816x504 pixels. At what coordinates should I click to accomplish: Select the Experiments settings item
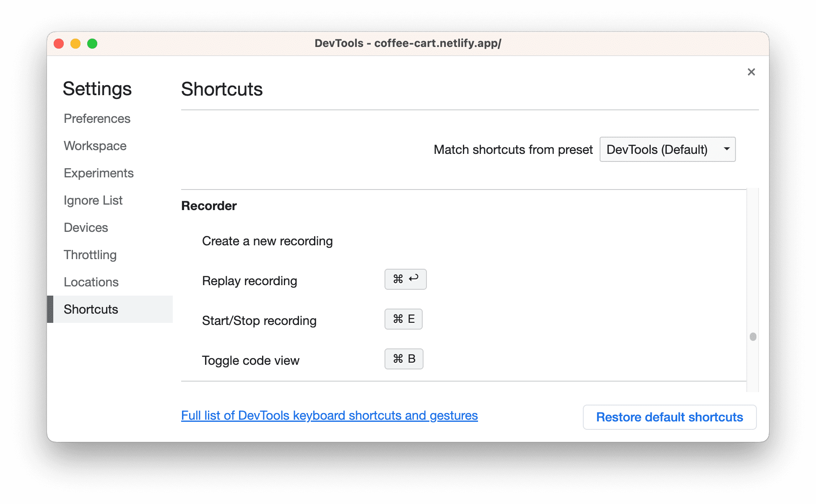pyautogui.click(x=98, y=173)
